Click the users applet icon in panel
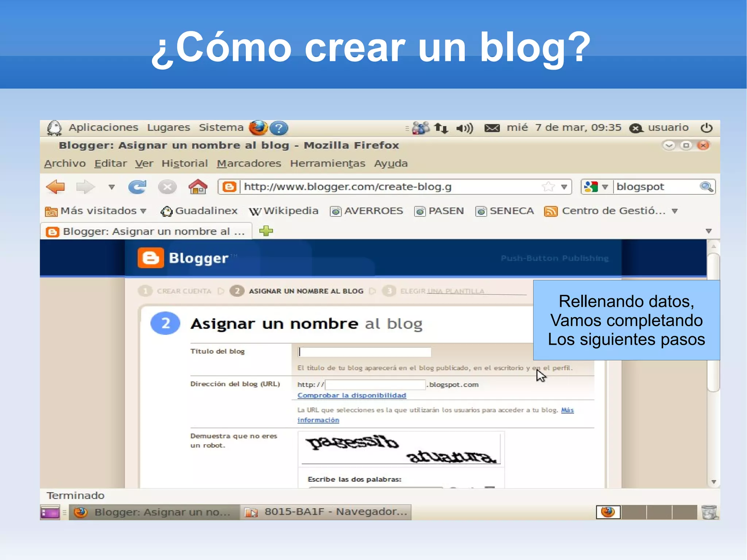 coord(421,128)
